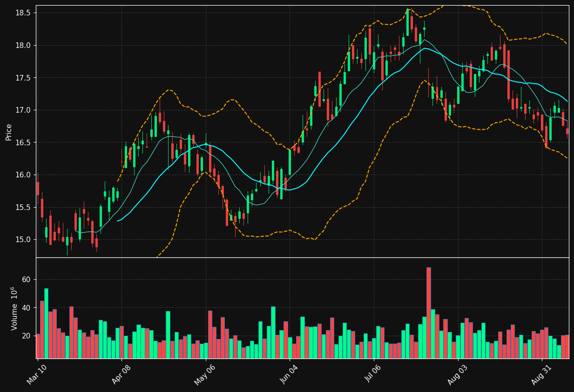Click the Aug 31 date label
The image size is (574, 392).
pos(541,375)
